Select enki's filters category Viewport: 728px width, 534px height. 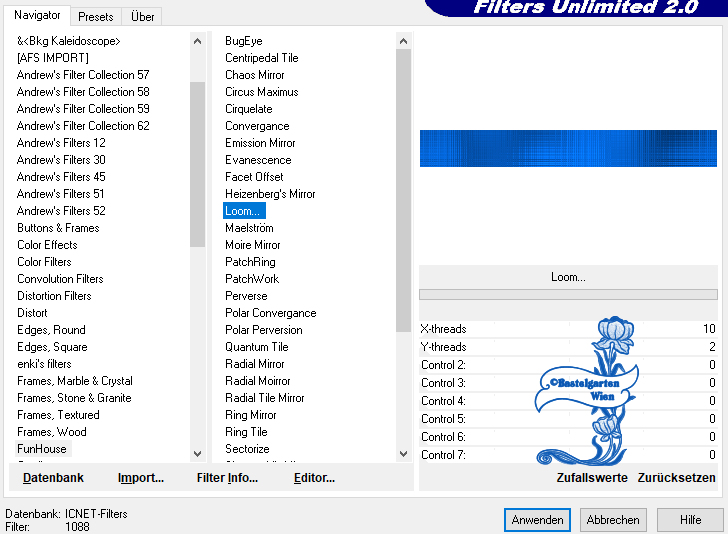point(44,364)
